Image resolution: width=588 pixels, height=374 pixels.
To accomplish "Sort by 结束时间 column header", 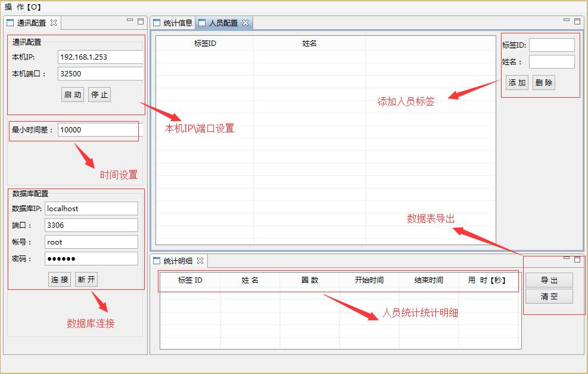I will (x=429, y=280).
